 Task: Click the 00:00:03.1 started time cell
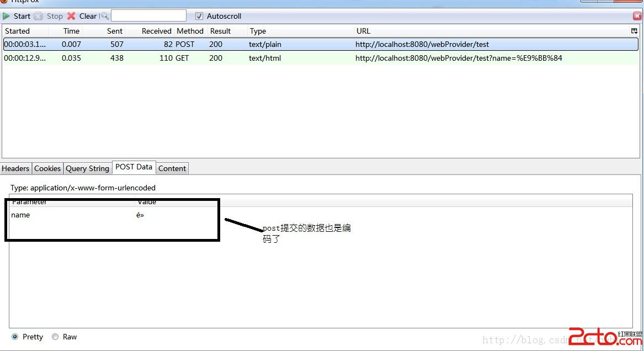coord(25,44)
